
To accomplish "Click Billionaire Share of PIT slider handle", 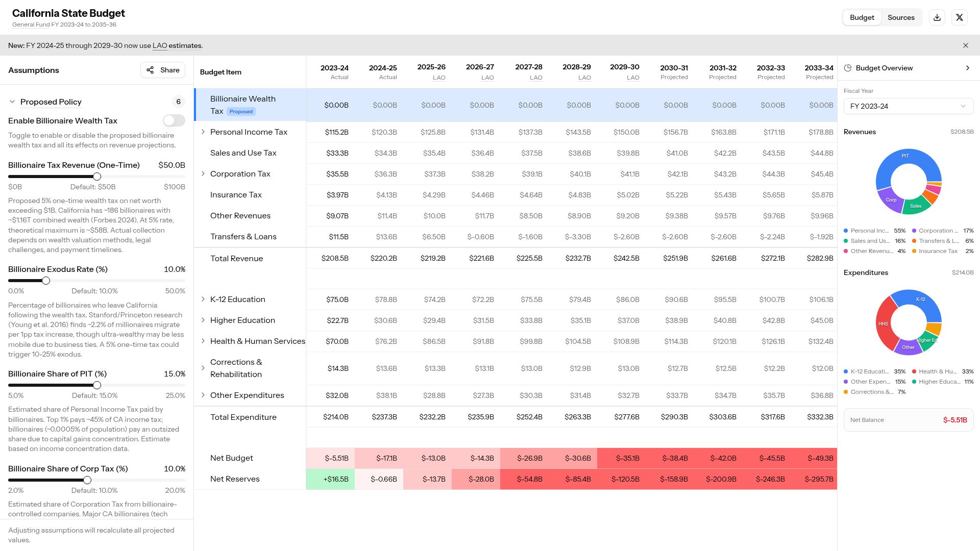I will coord(97,385).
